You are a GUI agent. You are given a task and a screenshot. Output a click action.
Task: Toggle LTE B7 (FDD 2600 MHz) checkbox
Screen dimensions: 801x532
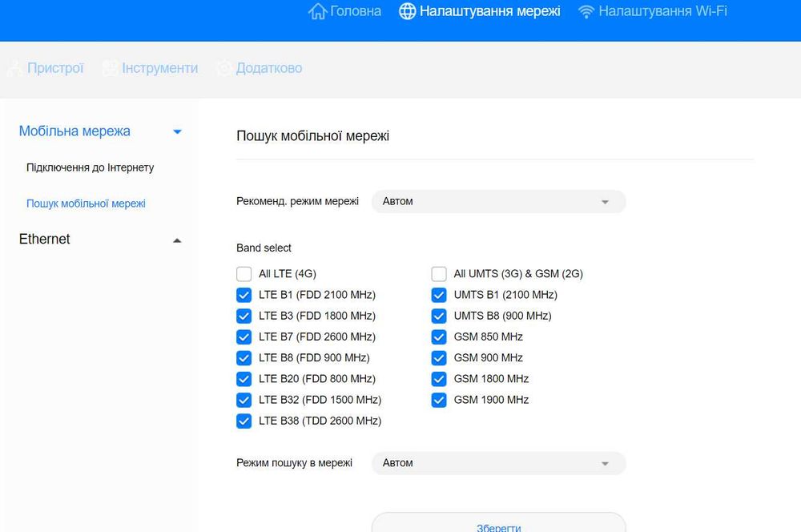244,337
